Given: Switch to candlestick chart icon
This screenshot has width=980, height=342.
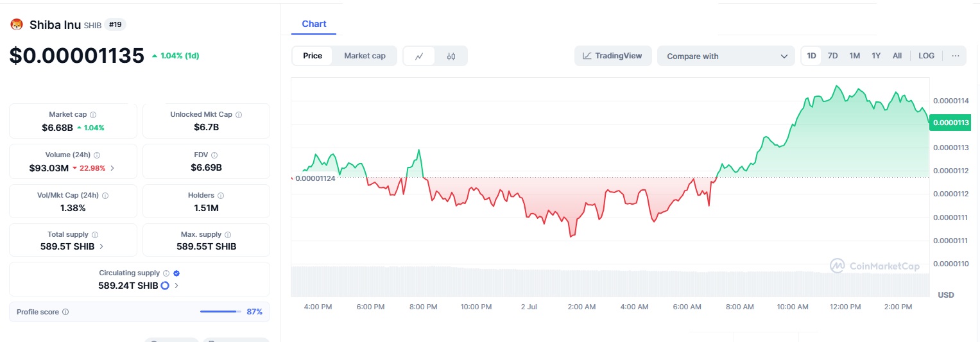Looking at the screenshot, I should pyautogui.click(x=451, y=56).
